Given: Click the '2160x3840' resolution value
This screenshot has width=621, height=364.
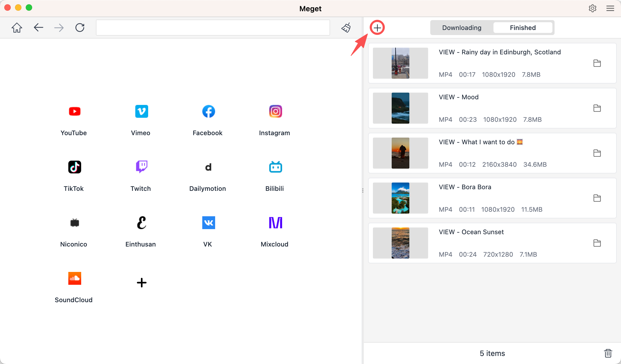Looking at the screenshot, I should (x=499, y=165).
